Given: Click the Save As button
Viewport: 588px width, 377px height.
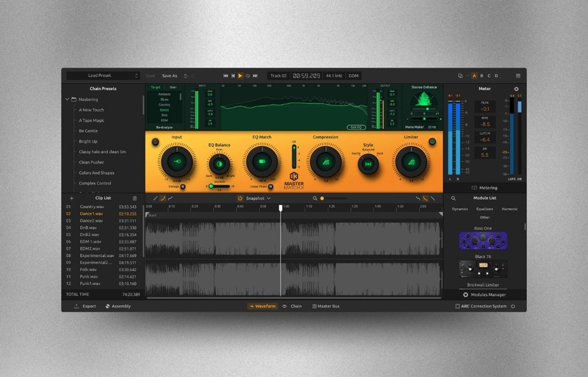Looking at the screenshot, I should [x=170, y=76].
